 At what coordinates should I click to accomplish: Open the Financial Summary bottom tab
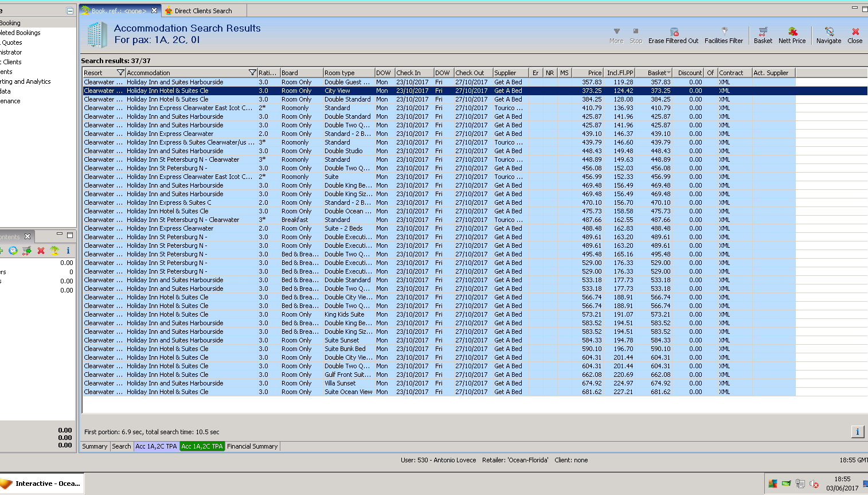(x=252, y=446)
